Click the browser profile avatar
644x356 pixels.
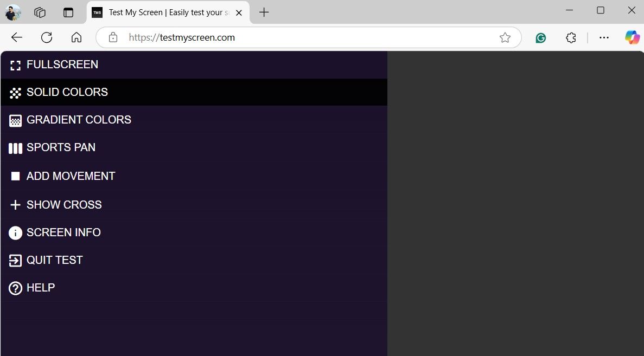(x=13, y=12)
